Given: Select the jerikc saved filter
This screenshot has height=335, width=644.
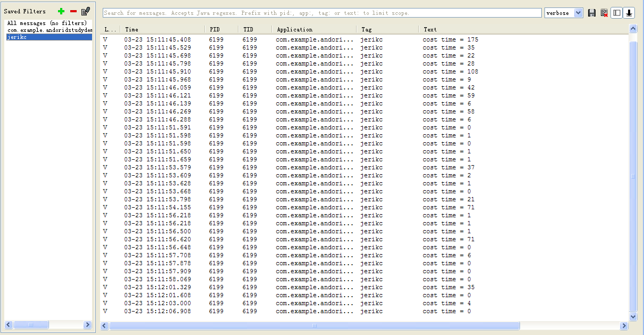Looking at the screenshot, I should pyautogui.click(x=16, y=37).
